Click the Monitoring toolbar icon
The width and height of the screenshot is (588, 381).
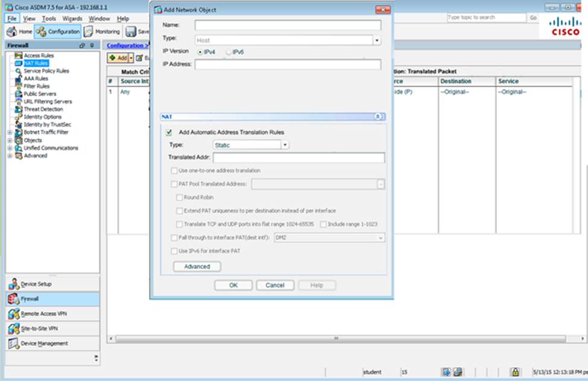pos(102,31)
